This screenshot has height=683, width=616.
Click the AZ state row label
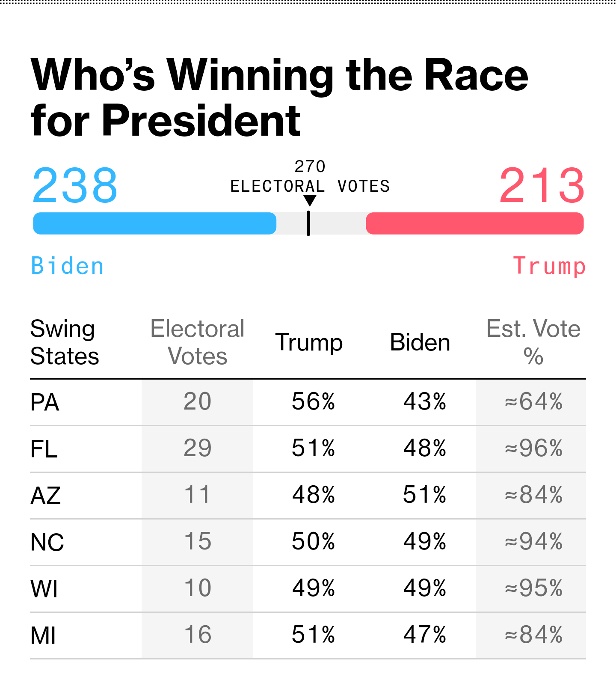click(x=46, y=496)
